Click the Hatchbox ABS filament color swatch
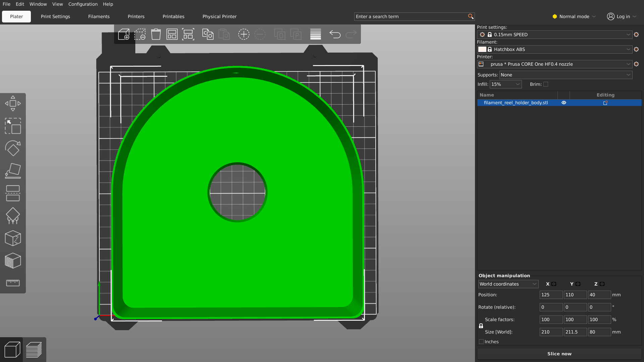The image size is (644, 362). 482,49
